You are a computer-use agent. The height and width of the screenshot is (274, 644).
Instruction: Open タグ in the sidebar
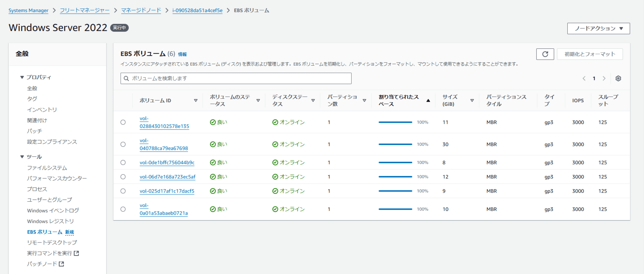click(x=32, y=99)
